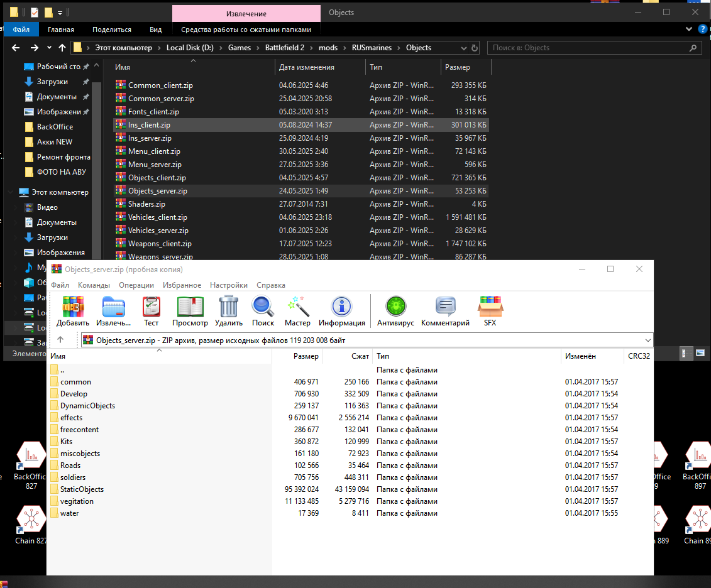Show archive Информация icon
This screenshot has width=711, height=588.
coord(342,307)
